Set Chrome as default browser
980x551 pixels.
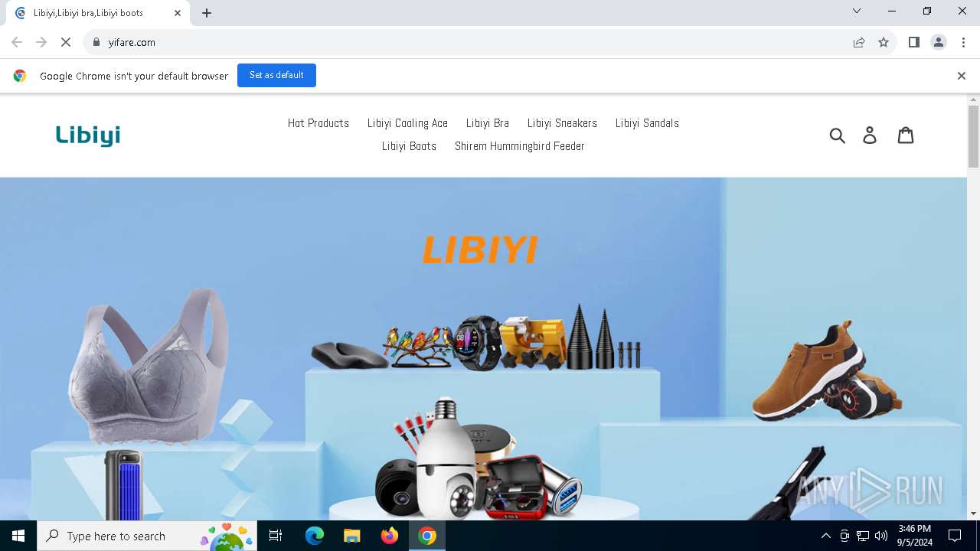coord(276,75)
